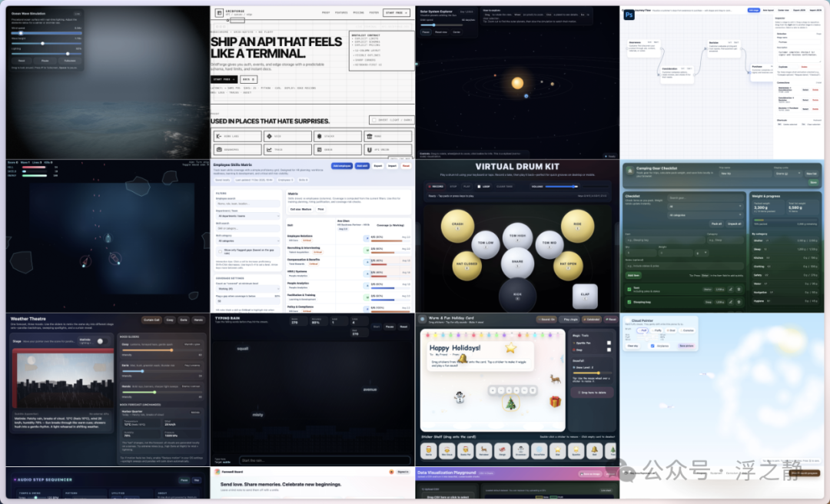Open the Department/Team dropdown in Skills Matrix filters
This screenshot has width=830, height=504.
coord(247,216)
